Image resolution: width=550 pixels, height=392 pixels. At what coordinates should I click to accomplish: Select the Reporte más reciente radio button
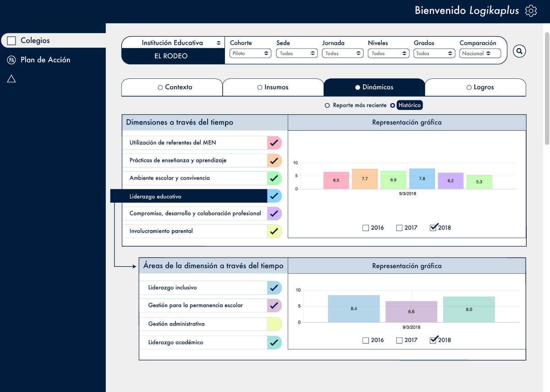[327, 105]
